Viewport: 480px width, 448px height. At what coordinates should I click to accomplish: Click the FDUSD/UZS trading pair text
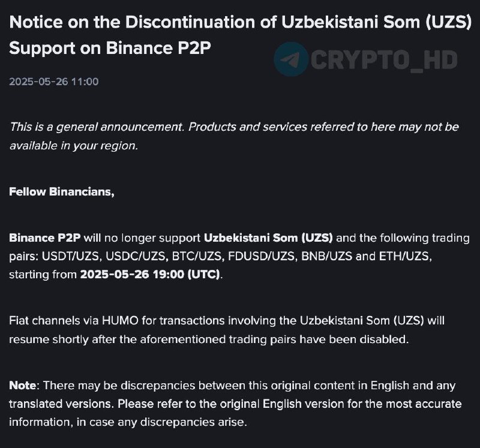click(x=263, y=256)
